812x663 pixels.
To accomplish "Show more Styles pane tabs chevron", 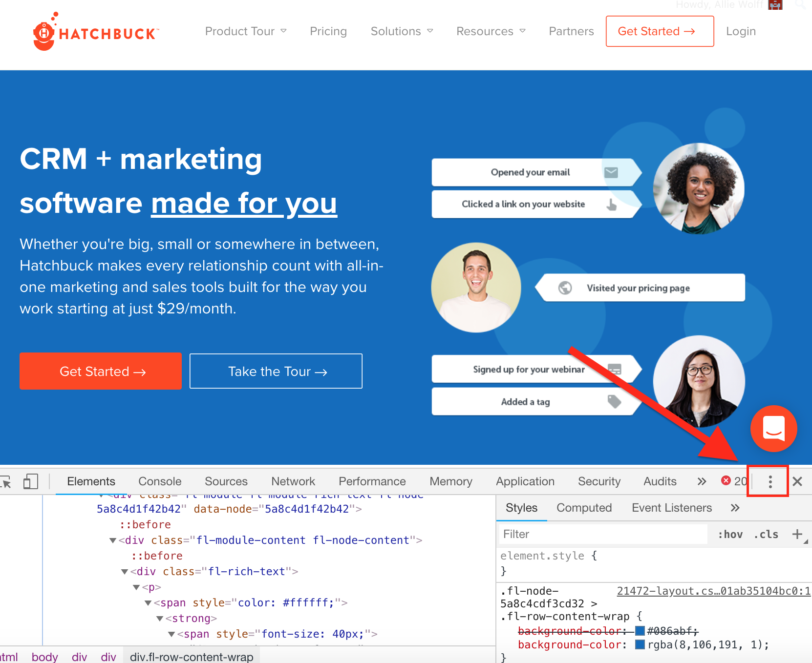I will (735, 508).
